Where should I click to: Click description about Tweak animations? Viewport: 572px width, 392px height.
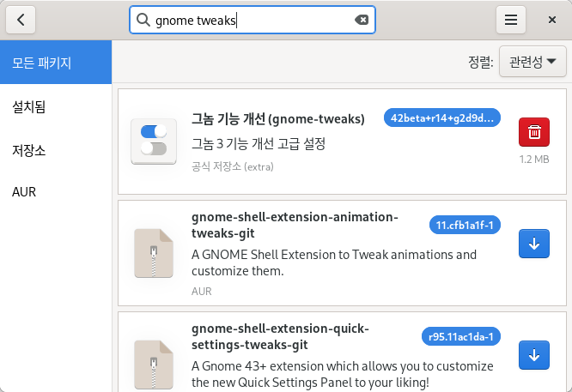[x=334, y=262]
